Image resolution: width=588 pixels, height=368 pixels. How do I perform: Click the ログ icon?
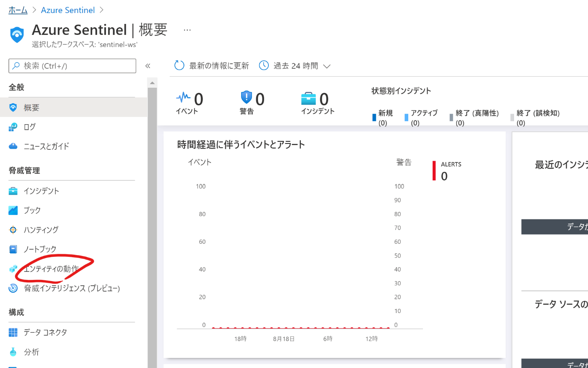point(13,127)
